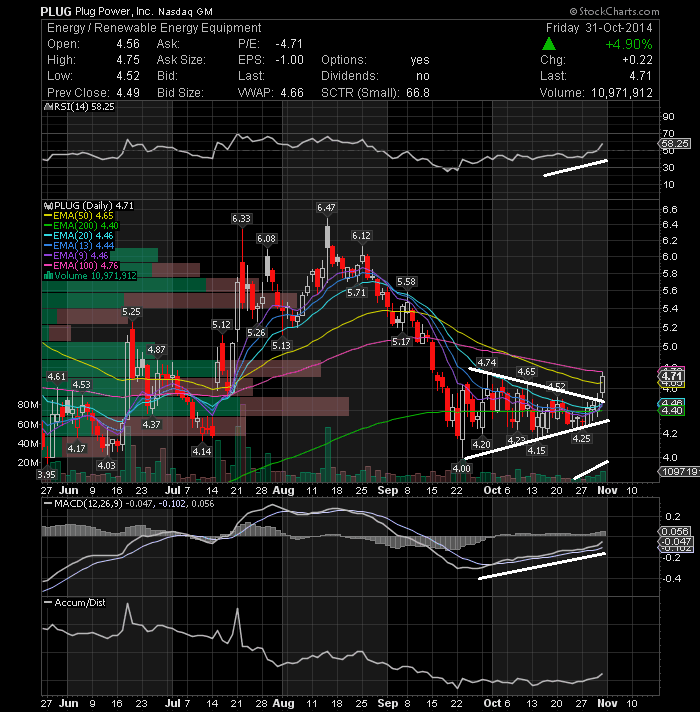Click the 4.74 price label on chart
Viewport: 700px width, 712px height.
coord(487,362)
